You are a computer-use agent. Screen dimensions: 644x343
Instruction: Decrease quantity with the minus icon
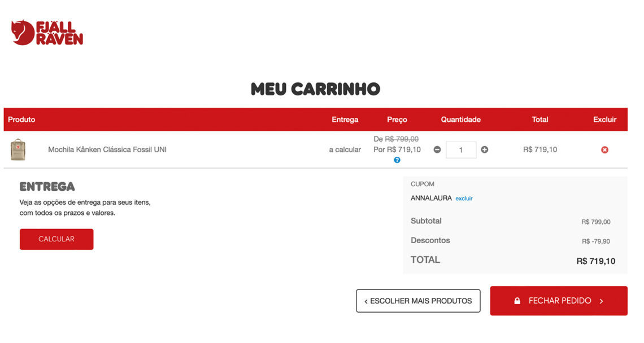pos(437,149)
